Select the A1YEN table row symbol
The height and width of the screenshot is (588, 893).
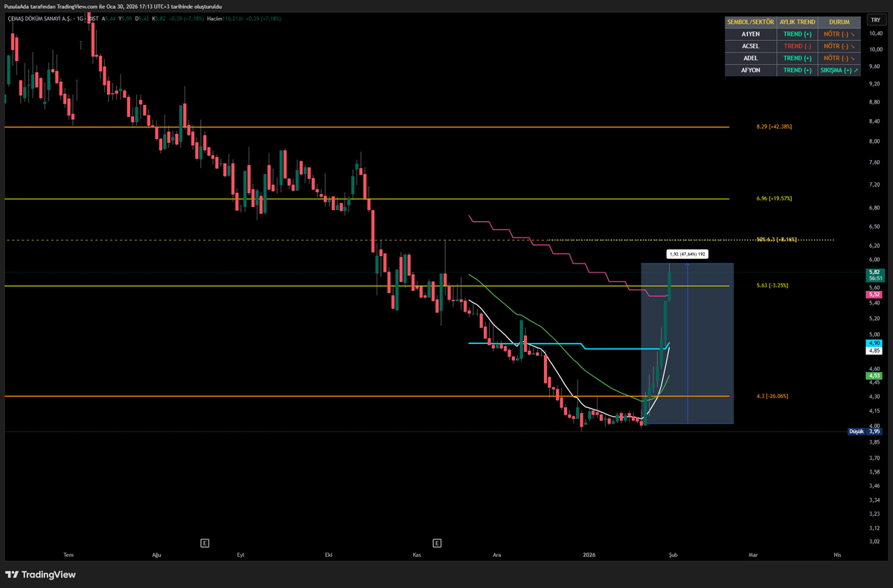750,34
